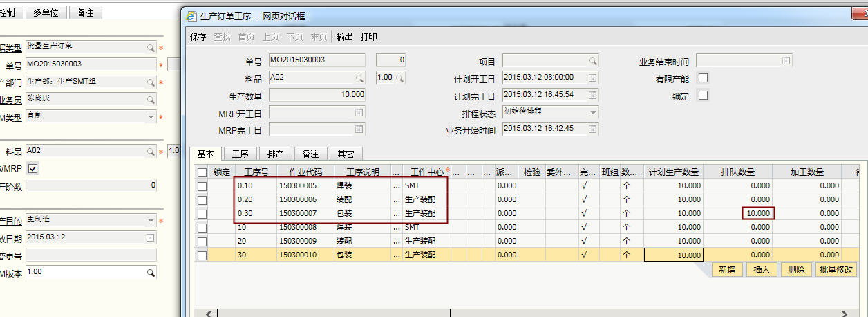Select the row checkbox for operation 0.10
The width and height of the screenshot is (868, 317).
click(x=202, y=185)
